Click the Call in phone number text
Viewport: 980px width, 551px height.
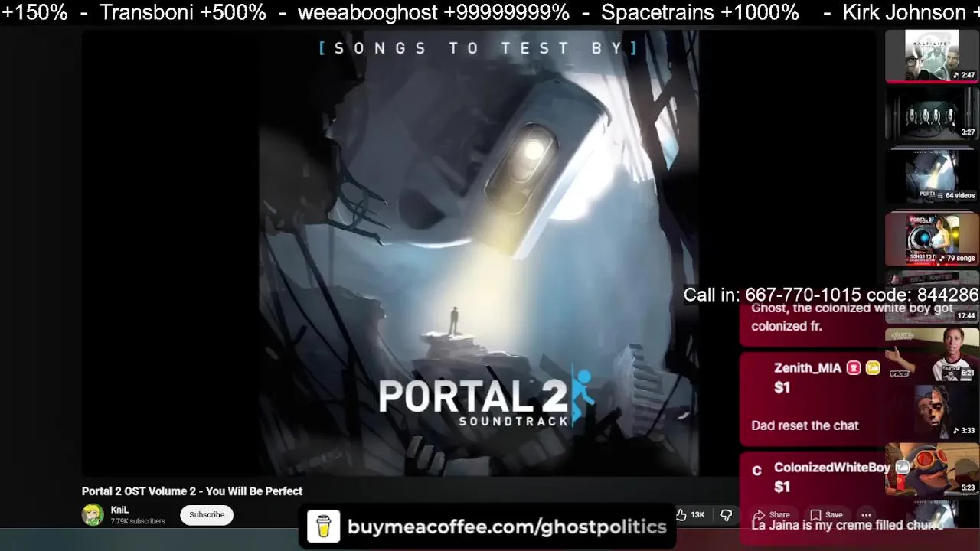[x=831, y=295]
